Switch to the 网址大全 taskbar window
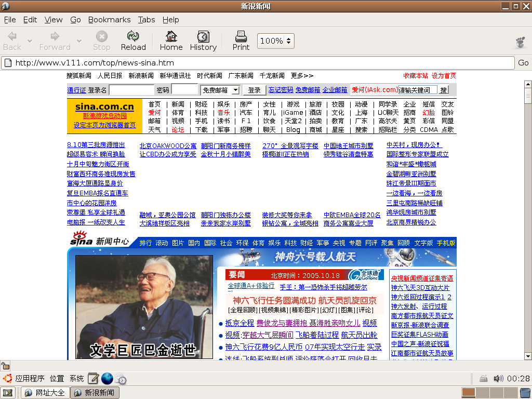Viewport: 532px width, 399px height. pyautogui.click(x=46, y=393)
